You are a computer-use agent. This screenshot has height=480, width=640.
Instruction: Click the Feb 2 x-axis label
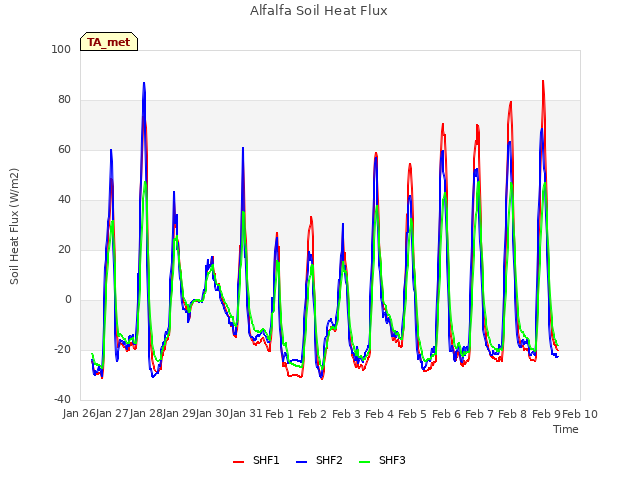[312, 414]
